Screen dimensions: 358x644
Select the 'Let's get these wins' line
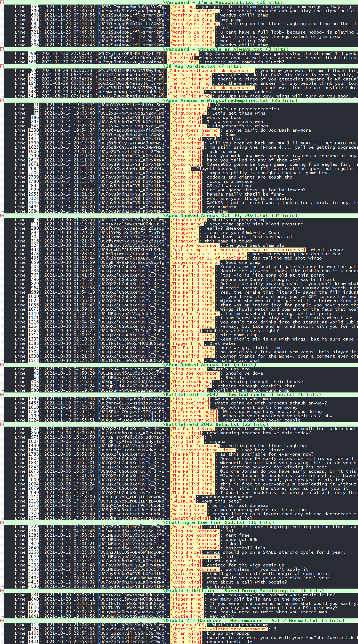point(181,113)
